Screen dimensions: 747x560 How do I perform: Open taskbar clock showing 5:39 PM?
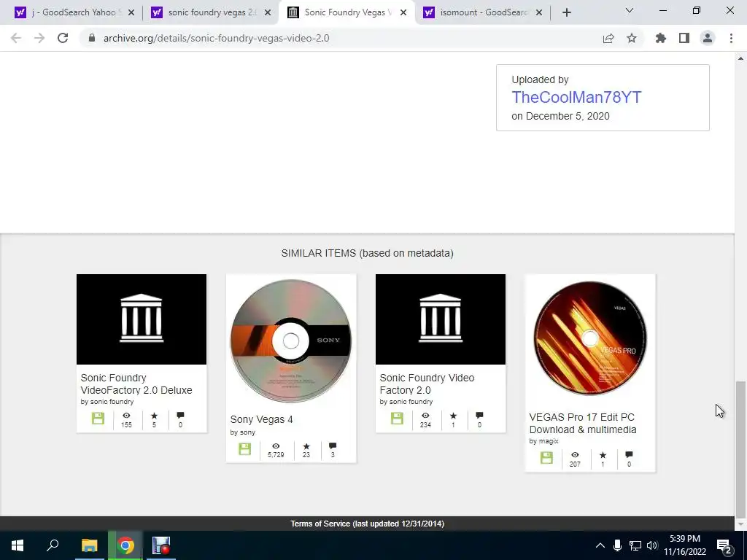(685, 545)
